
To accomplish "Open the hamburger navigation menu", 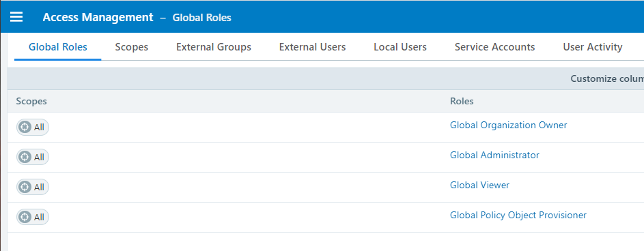I will coord(16,17).
